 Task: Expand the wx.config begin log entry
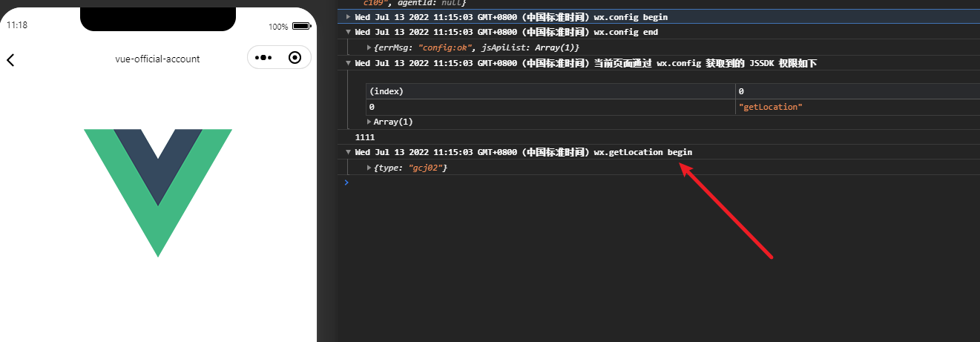tap(349, 17)
